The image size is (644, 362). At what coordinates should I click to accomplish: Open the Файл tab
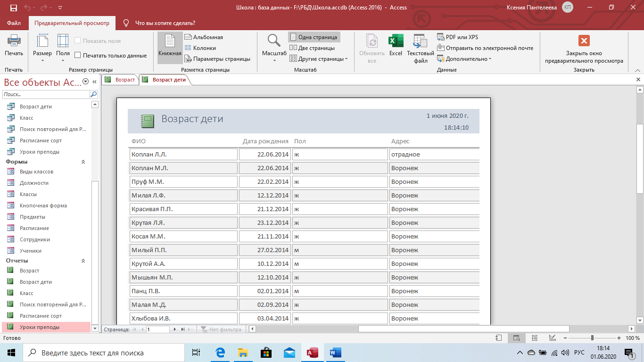coord(14,23)
